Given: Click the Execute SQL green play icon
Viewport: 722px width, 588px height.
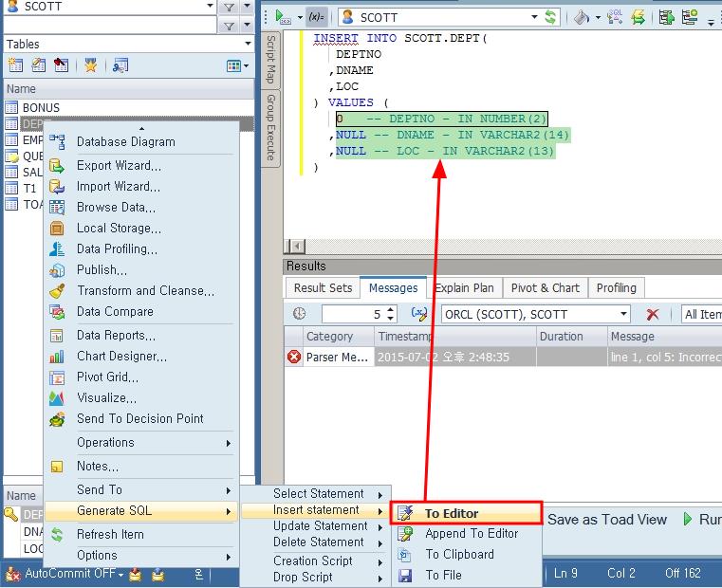Looking at the screenshot, I should pos(283,17).
